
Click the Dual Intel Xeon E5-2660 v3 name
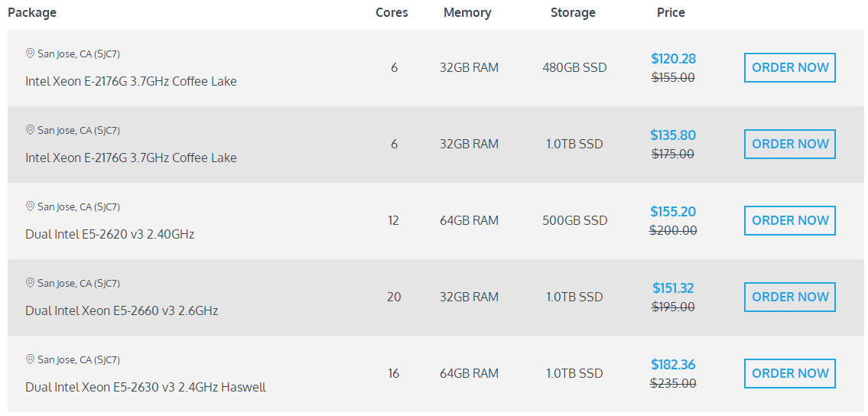[122, 310]
